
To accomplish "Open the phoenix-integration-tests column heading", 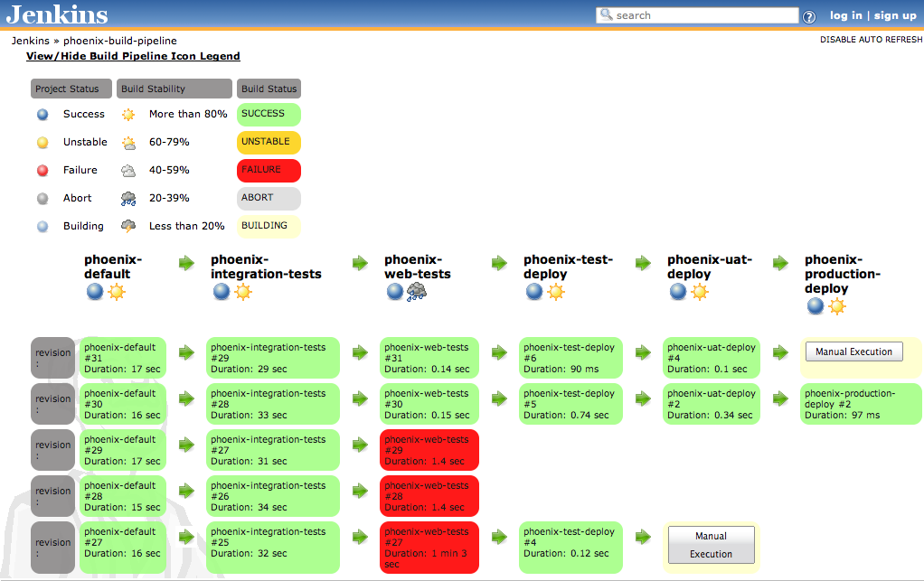I will pos(266,267).
